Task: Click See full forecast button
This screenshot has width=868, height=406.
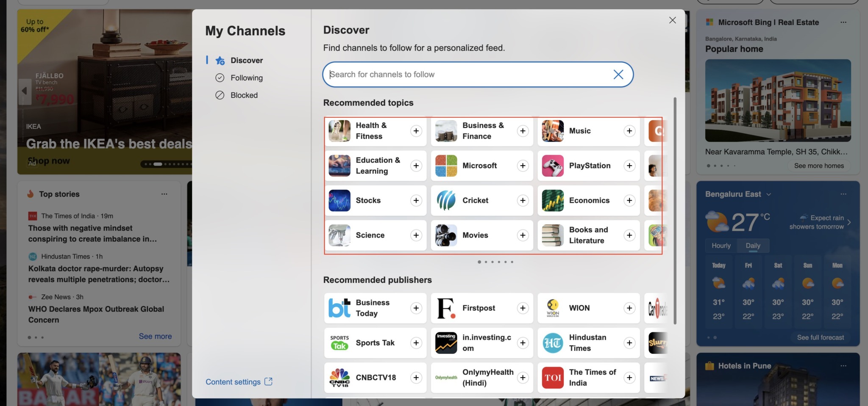Action: (820, 337)
